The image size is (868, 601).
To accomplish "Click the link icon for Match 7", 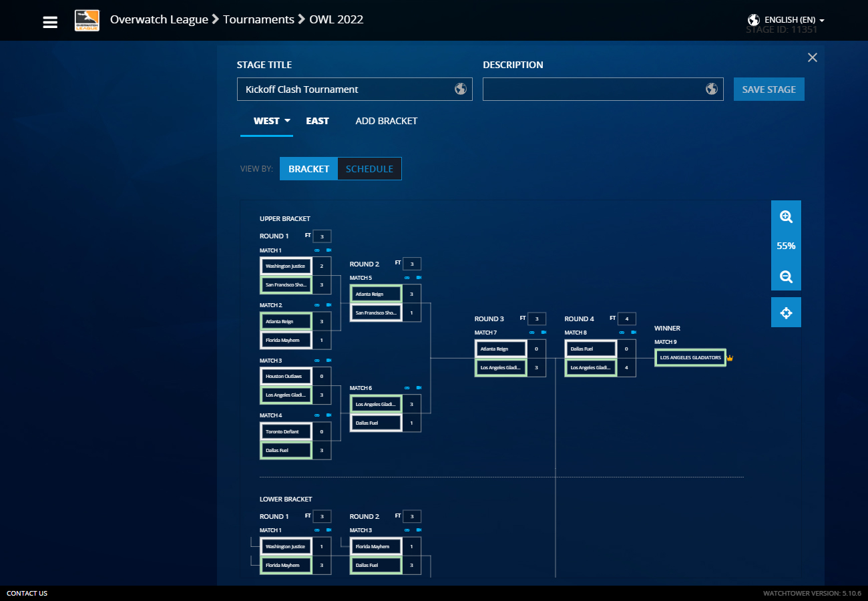I will pos(532,333).
